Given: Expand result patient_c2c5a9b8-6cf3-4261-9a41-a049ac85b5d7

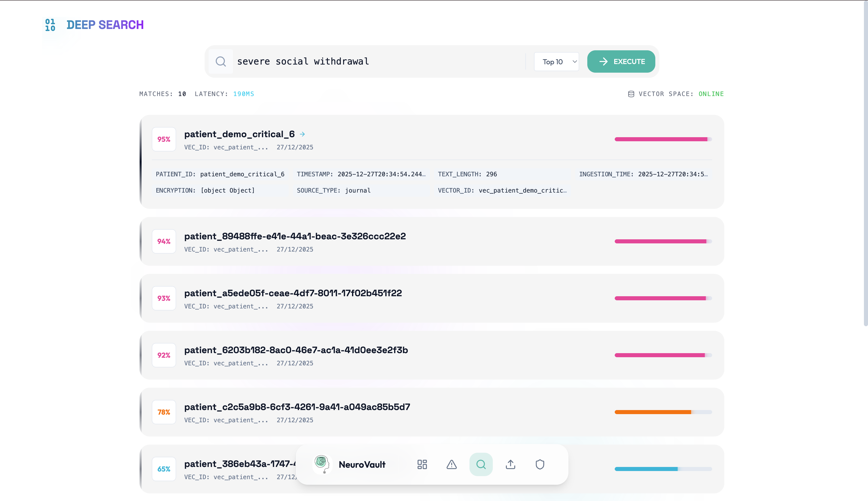Looking at the screenshot, I should pos(297,407).
